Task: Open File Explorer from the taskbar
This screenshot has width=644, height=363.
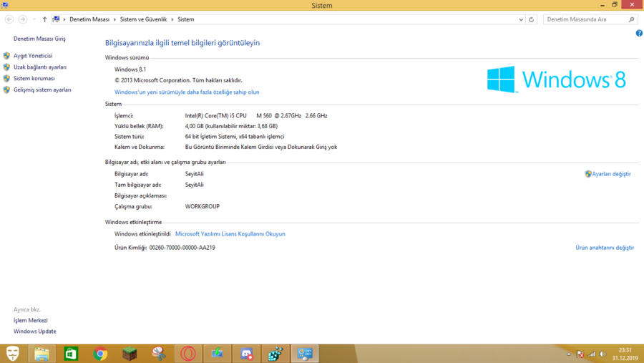Action: (42, 353)
